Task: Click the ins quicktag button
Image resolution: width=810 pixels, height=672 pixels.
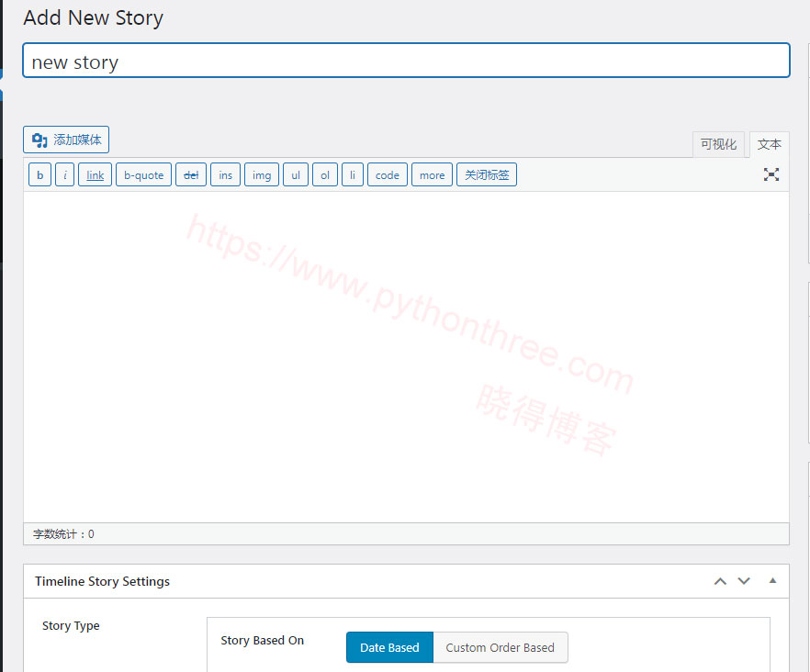Action: click(226, 174)
